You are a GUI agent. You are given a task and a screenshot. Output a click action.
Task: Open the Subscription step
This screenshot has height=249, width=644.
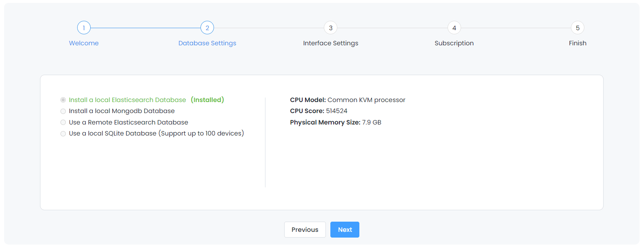(x=454, y=43)
